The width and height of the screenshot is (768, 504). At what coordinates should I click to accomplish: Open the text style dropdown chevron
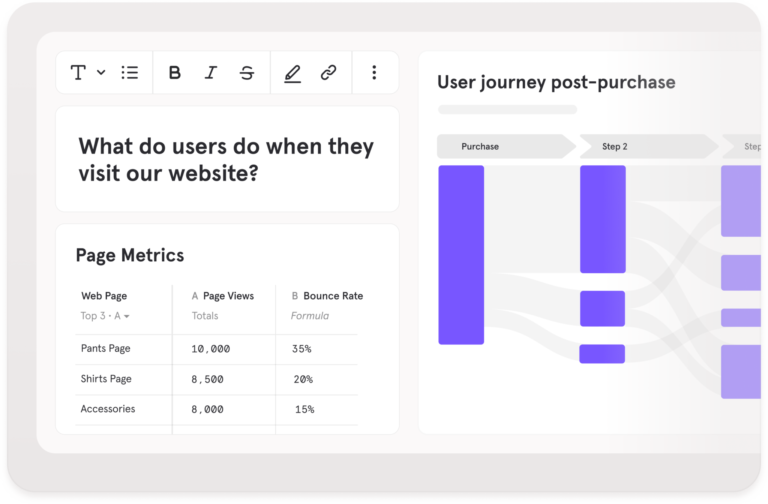point(101,72)
